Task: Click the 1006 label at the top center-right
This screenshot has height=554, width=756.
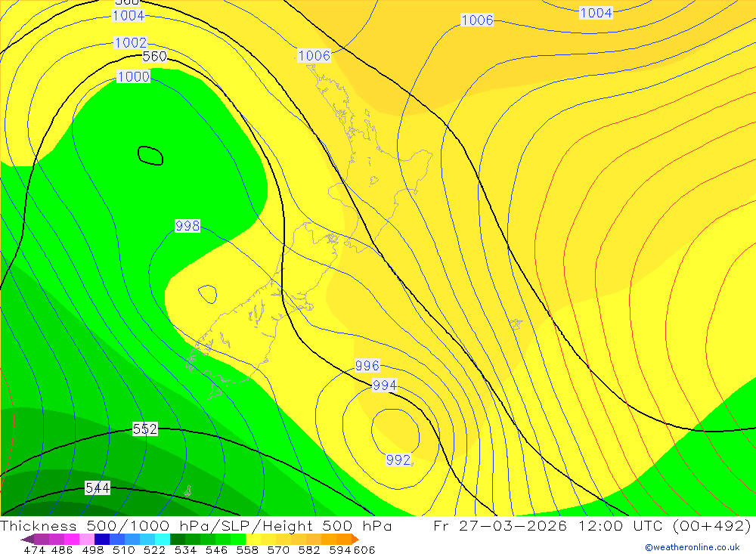Action: (x=477, y=20)
